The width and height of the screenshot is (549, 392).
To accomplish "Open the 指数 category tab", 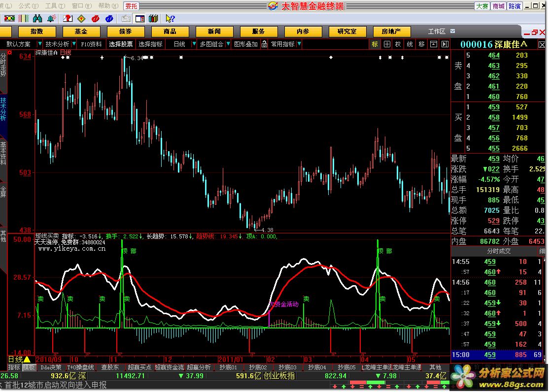I will pos(37,32).
